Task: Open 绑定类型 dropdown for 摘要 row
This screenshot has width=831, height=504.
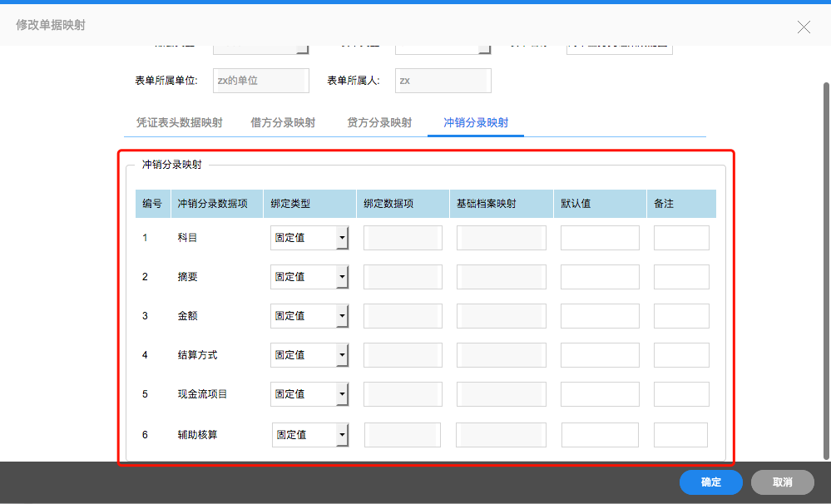Action: 342,277
